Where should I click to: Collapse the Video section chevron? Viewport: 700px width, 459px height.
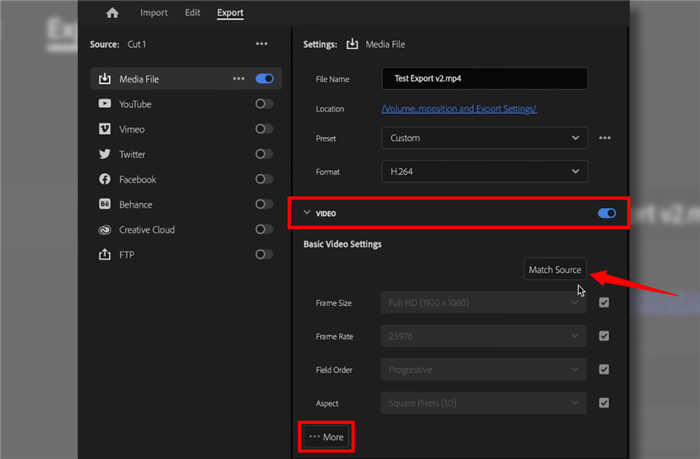click(307, 212)
